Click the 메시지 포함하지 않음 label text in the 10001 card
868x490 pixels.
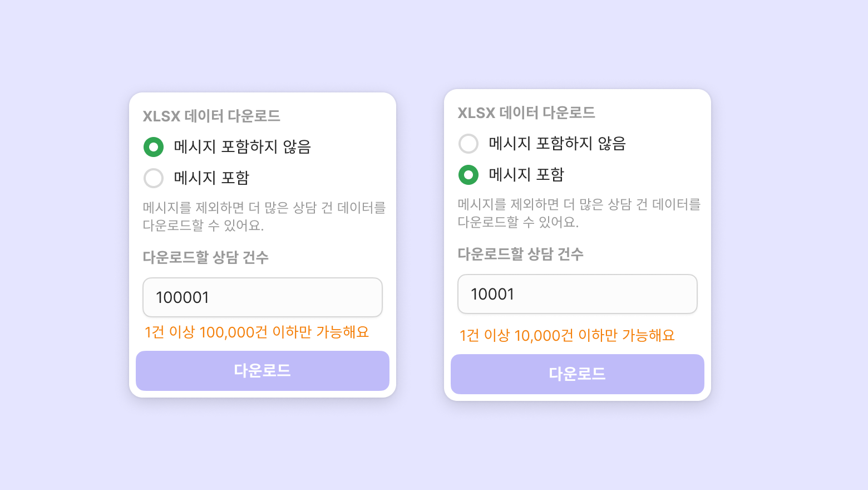(557, 144)
